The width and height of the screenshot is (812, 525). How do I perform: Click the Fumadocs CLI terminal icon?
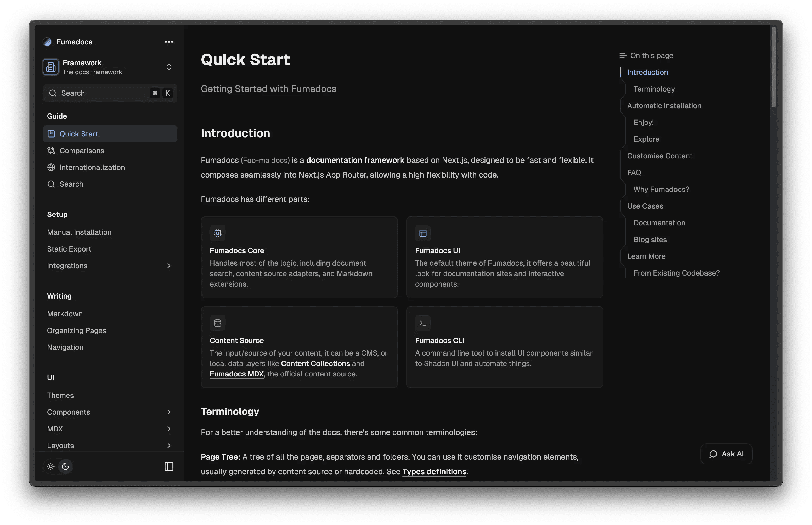[423, 323]
